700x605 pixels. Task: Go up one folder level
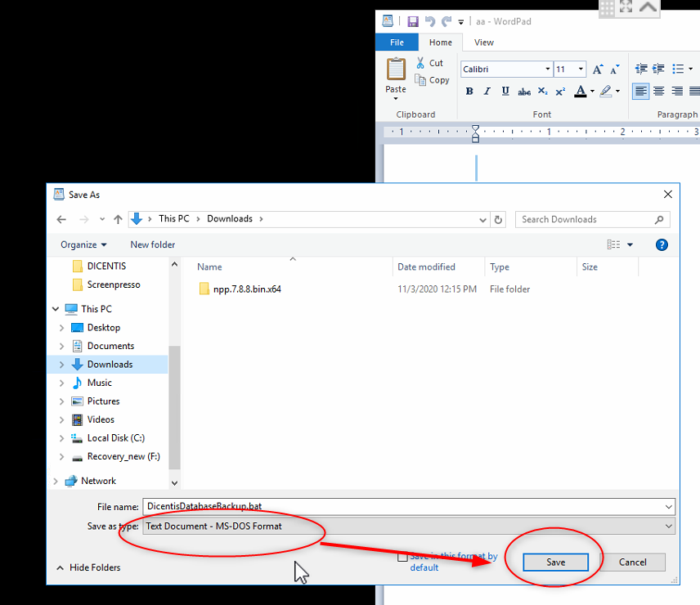pos(119,219)
